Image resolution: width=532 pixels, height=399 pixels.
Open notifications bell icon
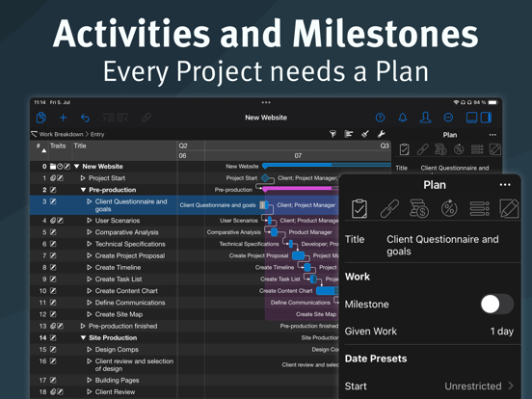pyautogui.click(x=403, y=118)
